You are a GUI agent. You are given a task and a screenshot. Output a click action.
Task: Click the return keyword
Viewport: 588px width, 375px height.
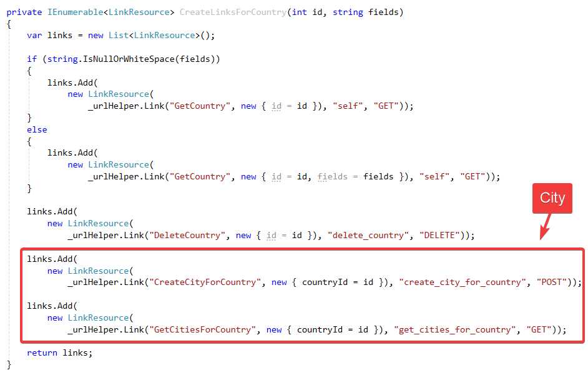42,353
